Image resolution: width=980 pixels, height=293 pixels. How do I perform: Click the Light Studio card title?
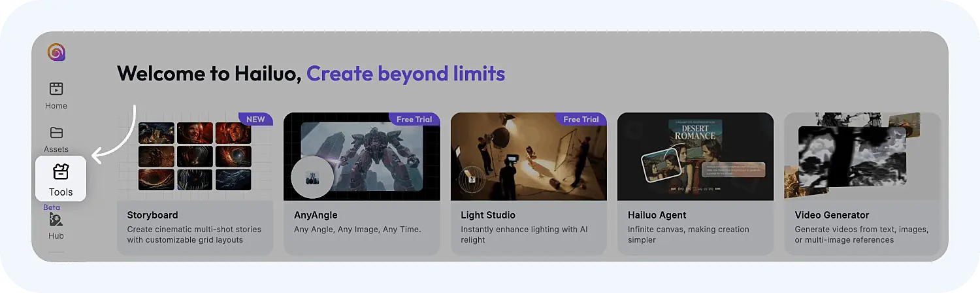[x=488, y=215]
